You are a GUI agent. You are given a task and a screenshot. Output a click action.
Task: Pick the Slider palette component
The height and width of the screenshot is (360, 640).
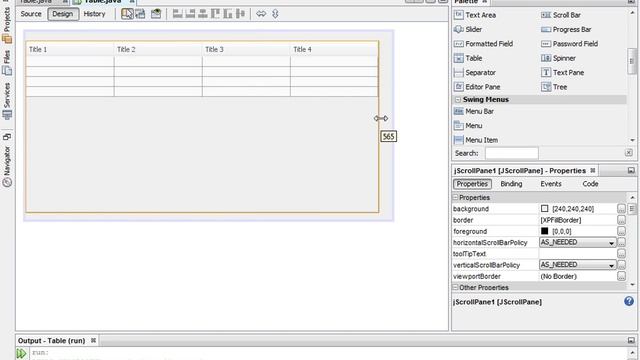point(468,29)
